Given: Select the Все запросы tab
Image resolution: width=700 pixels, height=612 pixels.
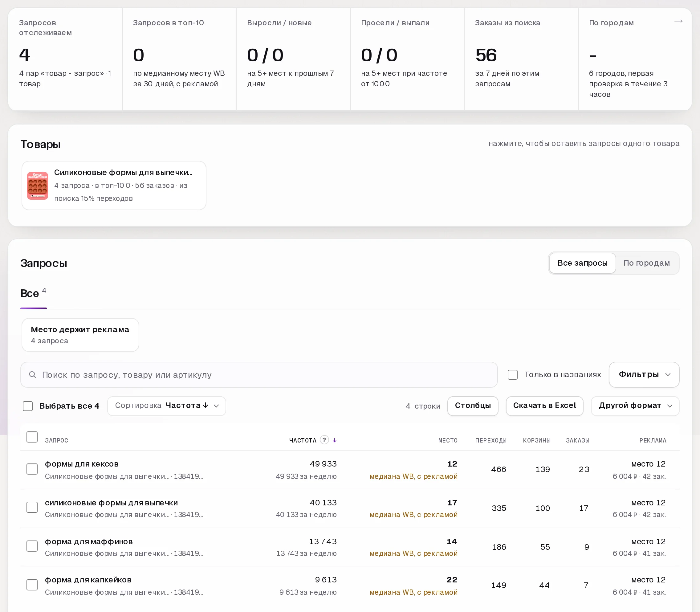Looking at the screenshot, I should click(582, 263).
